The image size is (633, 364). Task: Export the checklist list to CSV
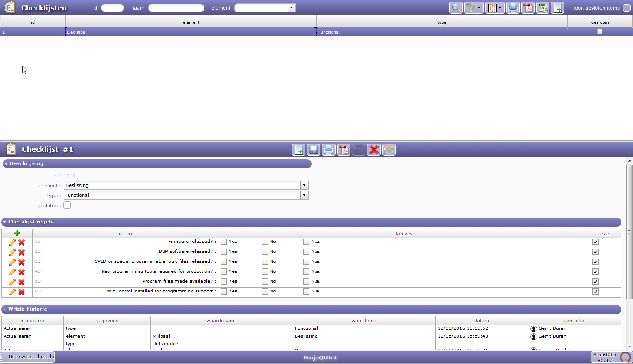pyautogui.click(x=543, y=8)
